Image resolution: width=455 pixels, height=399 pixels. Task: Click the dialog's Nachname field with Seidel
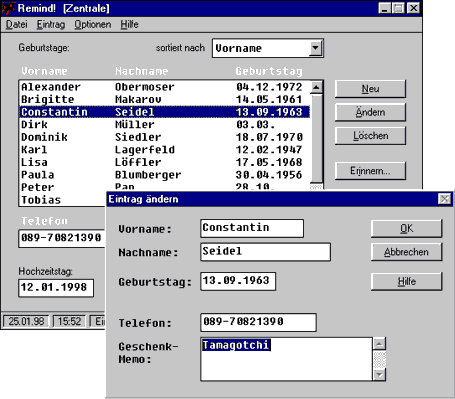pos(266,252)
